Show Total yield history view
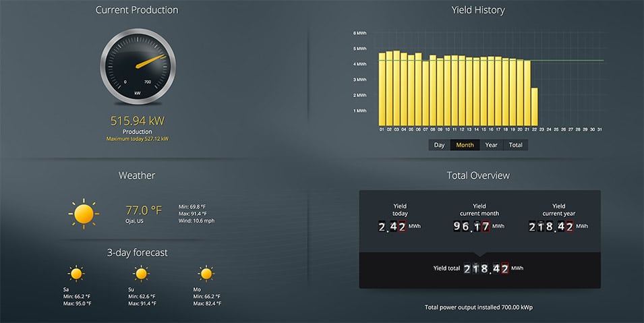Viewport: 644px width, 323px height. [515, 145]
